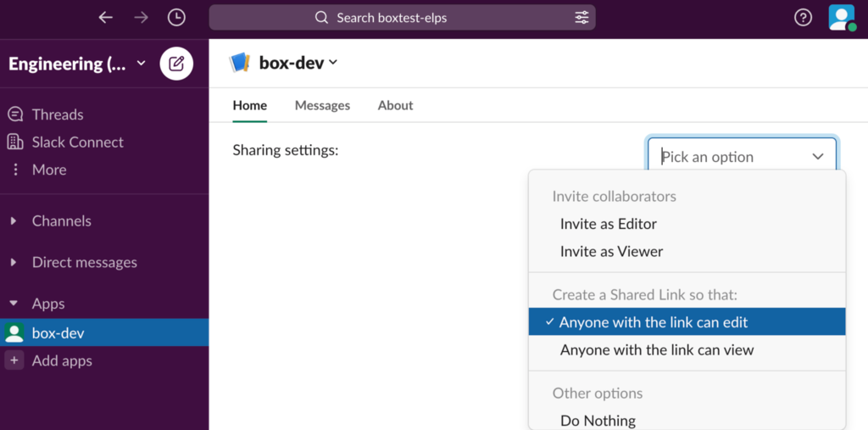The image size is (868, 430).
Task: Click the box-dev app avatar in sidebar
Action: 14,332
